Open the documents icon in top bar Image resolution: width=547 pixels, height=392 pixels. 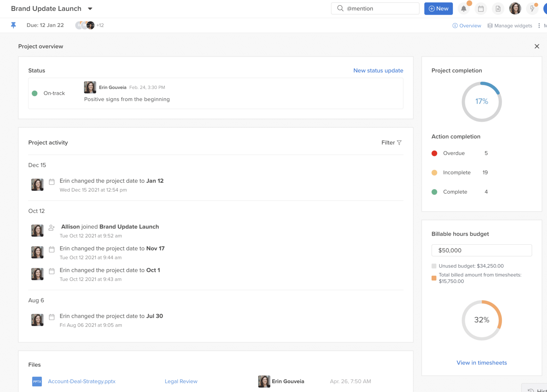[x=498, y=9]
